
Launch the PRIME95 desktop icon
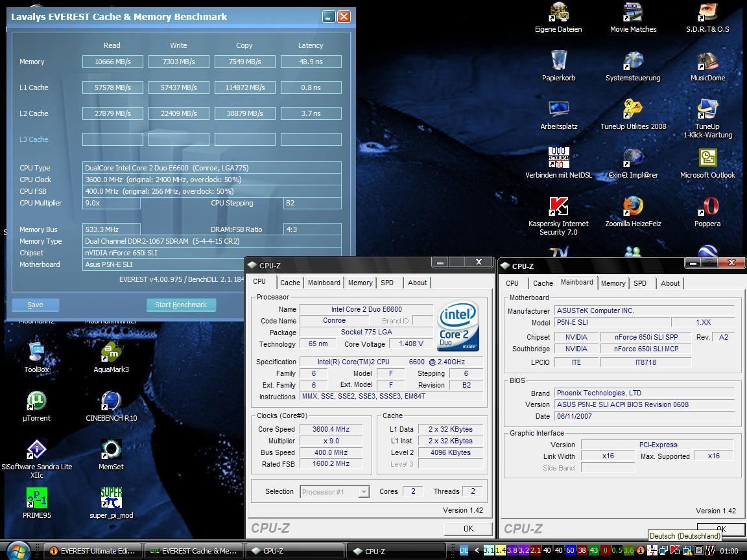pos(37,499)
